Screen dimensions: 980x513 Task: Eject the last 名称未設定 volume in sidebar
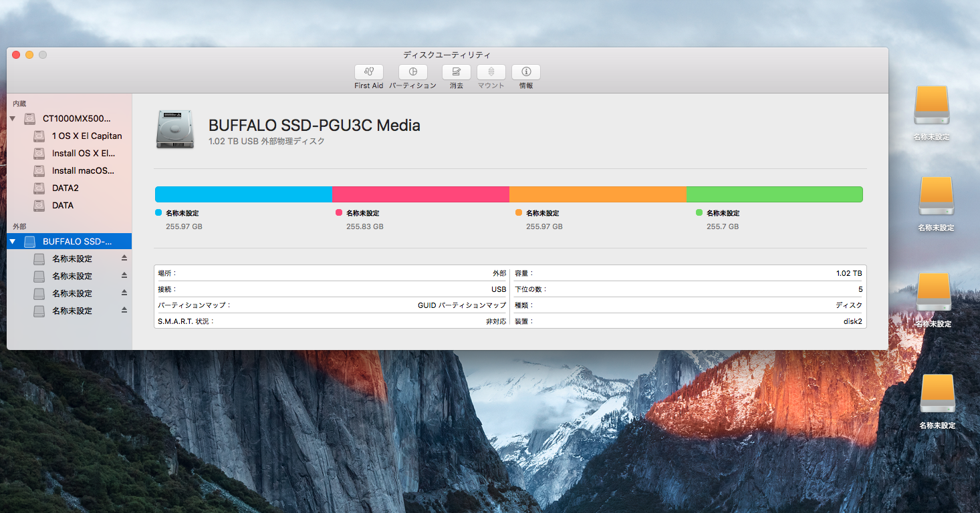(124, 310)
